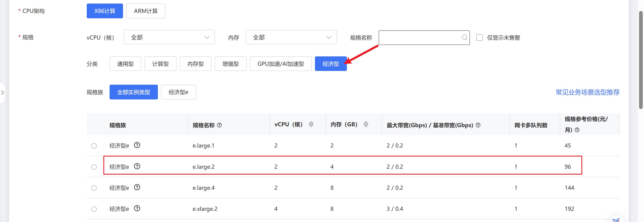Click help icon in e.xlarge.2 row
The height and width of the screenshot is (222, 644).
[x=137, y=208]
